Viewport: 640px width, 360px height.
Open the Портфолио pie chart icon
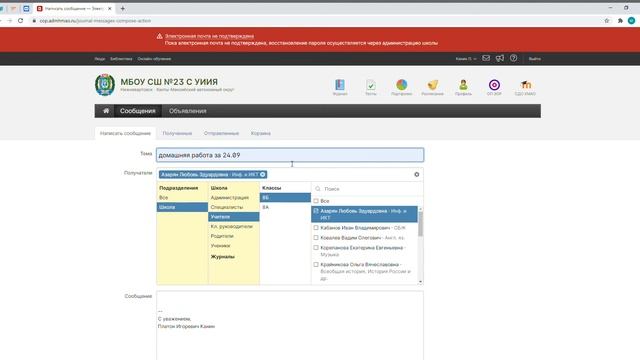point(402,85)
